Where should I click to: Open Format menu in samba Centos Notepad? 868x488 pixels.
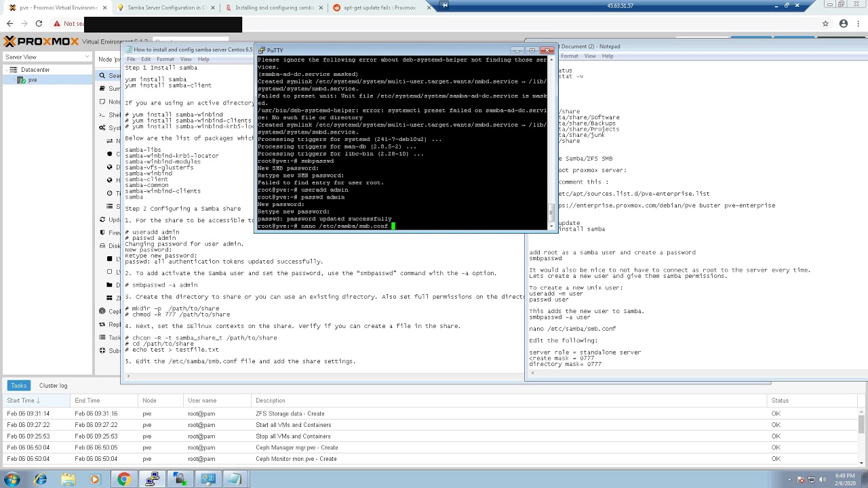[x=165, y=59]
